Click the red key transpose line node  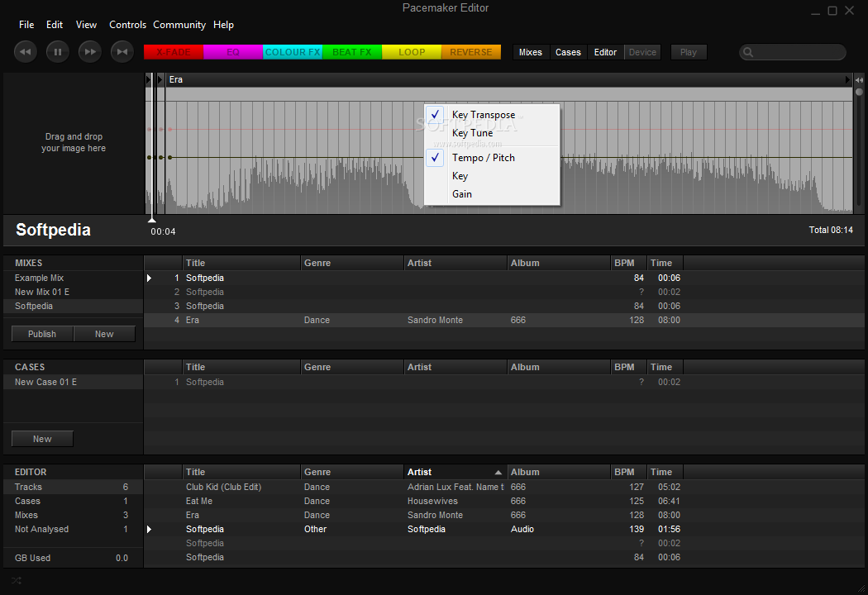(x=170, y=130)
